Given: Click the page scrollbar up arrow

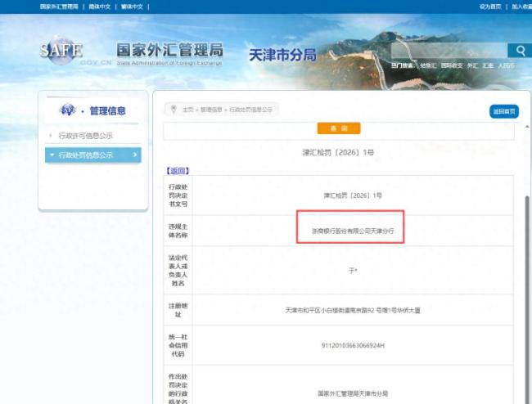Looking at the screenshot, I should tap(527, 127).
